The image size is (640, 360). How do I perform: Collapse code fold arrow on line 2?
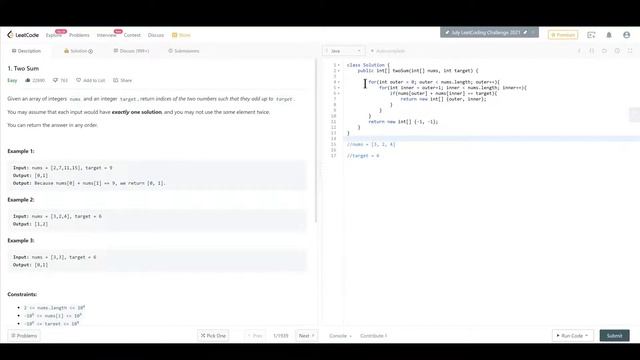point(339,71)
